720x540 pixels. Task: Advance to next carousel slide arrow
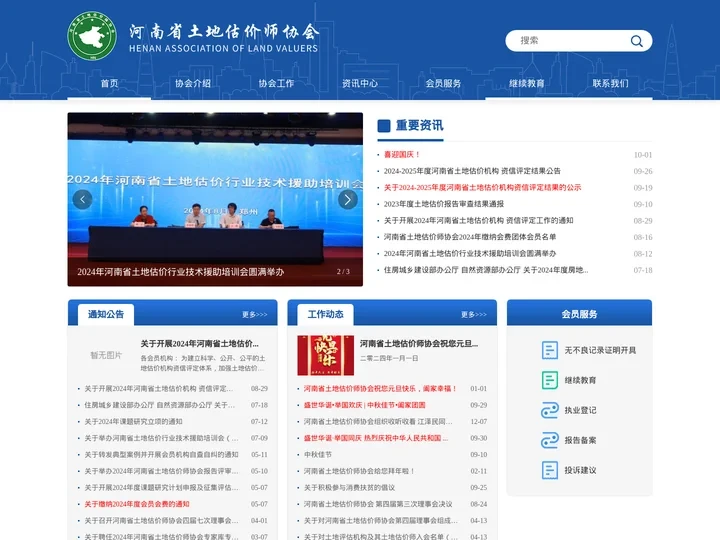(x=348, y=199)
